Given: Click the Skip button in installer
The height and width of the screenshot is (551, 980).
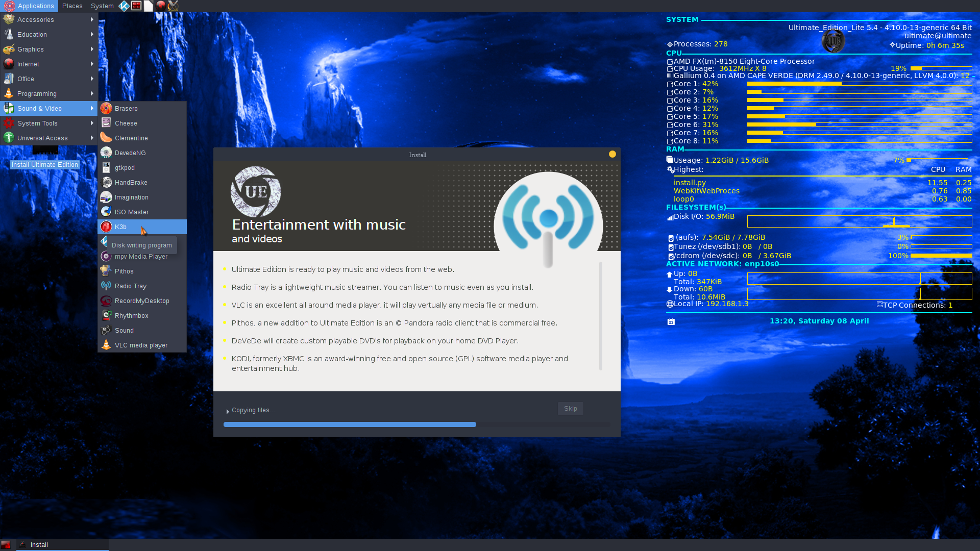Looking at the screenshot, I should (x=570, y=409).
